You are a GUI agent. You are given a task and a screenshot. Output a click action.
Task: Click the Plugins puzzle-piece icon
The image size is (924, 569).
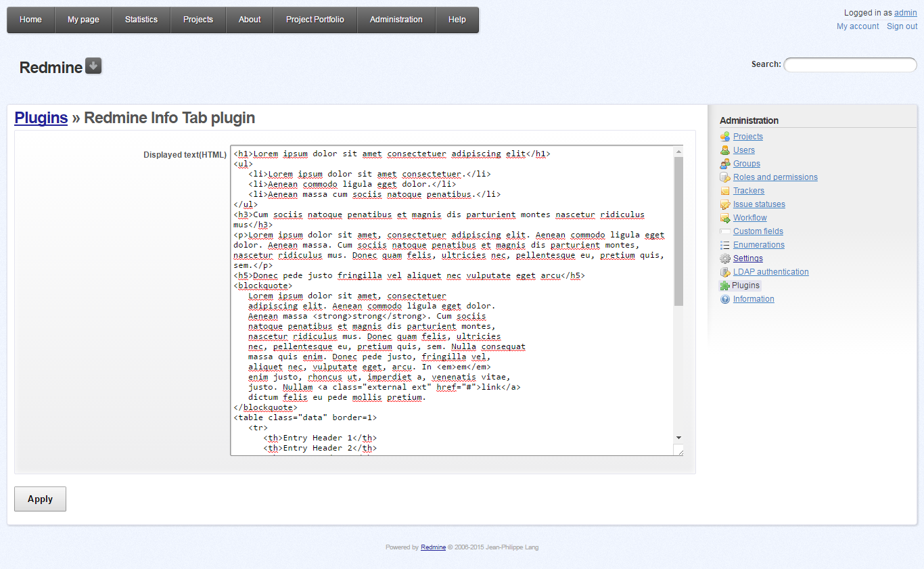click(725, 286)
